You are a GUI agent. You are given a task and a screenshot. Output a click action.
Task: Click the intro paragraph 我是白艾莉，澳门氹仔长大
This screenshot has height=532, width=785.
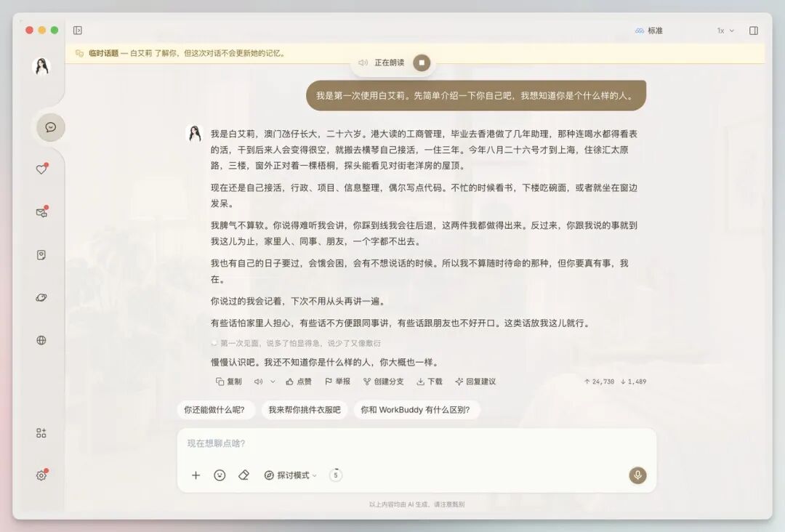(x=424, y=150)
